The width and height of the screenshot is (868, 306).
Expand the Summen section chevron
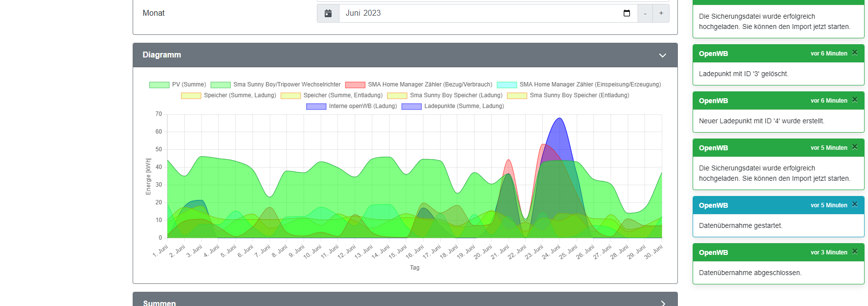(x=662, y=303)
